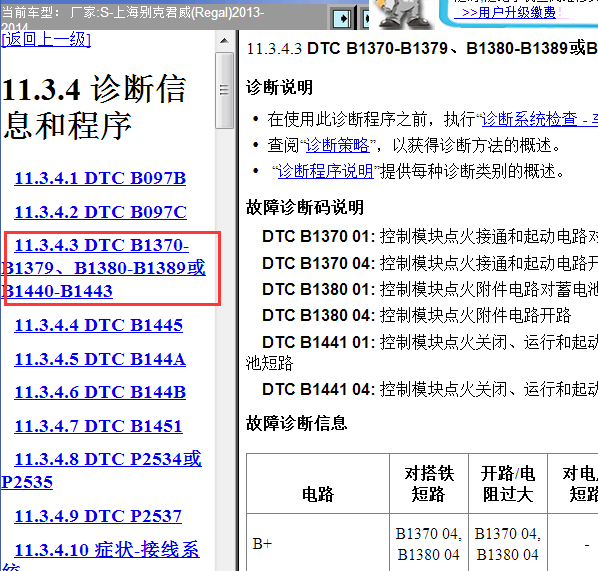Open 11.3.4.8 DTC P2534或P2535
598x571 pixels.
(x=101, y=470)
